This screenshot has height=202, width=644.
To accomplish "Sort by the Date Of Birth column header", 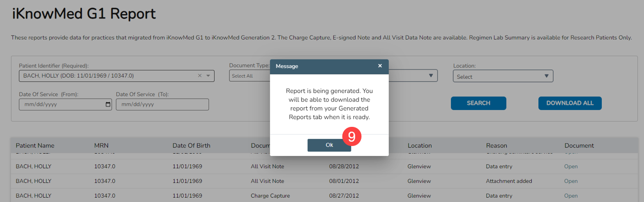I will [191, 146].
